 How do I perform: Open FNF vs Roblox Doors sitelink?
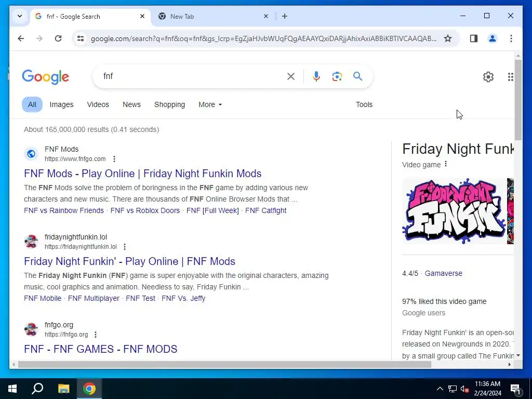[x=145, y=210]
